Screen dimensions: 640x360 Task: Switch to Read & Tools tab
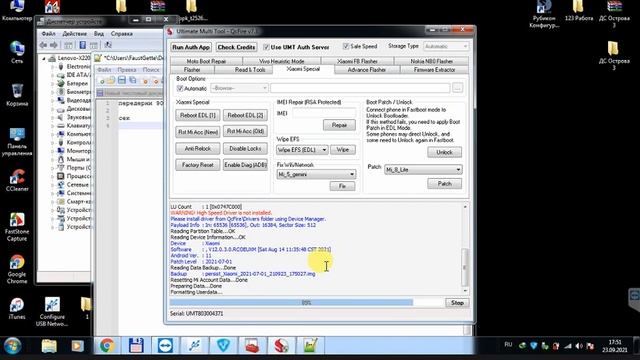click(x=250, y=70)
